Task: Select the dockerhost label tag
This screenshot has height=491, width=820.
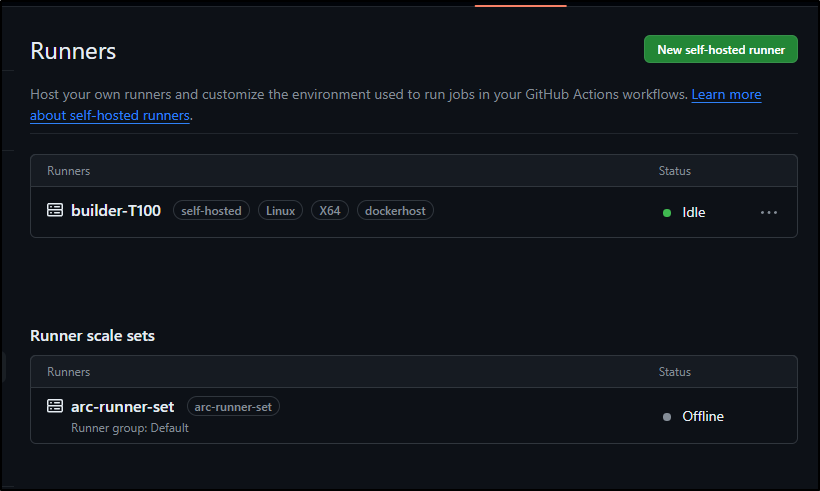Action: click(x=395, y=211)
